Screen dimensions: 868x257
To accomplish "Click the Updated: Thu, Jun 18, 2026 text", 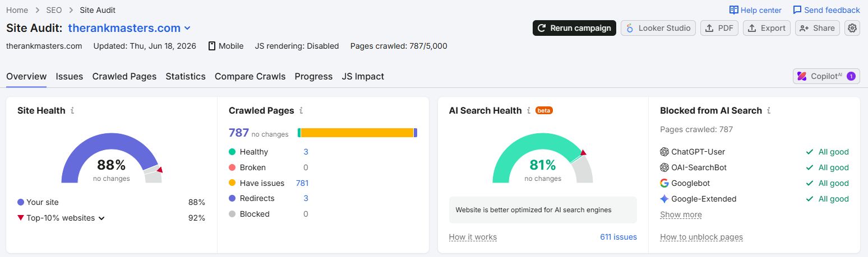I will click(x=145, y=46).
